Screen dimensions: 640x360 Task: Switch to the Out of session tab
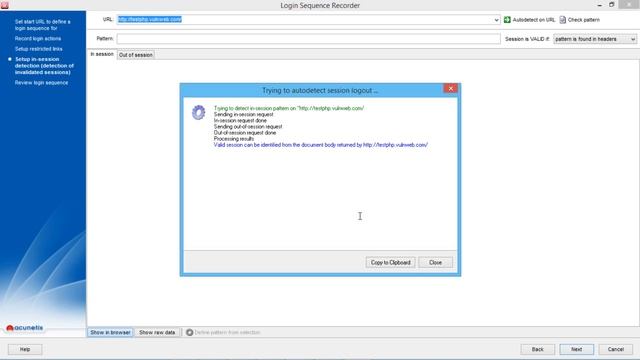tap(136, 55)
